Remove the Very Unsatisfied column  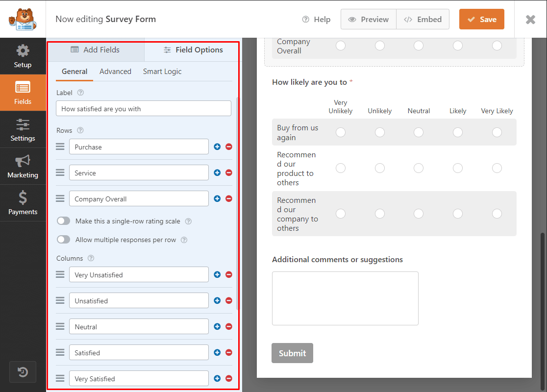click(229, 274)
